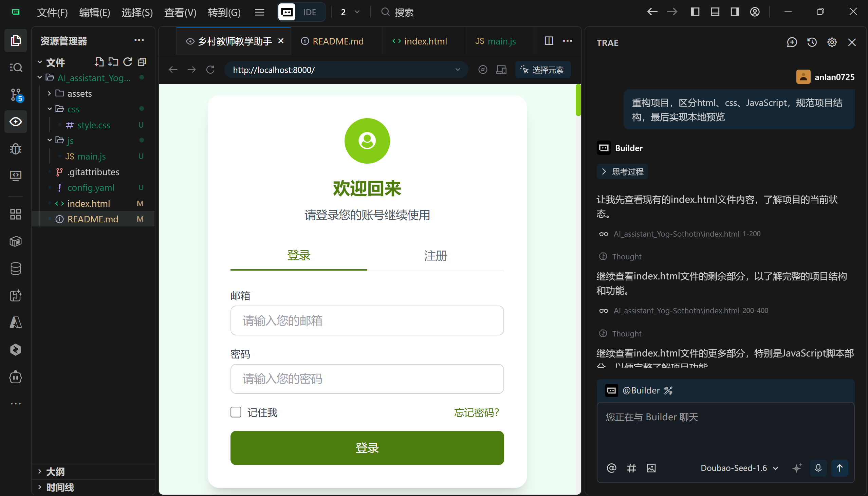Click the 请输入您的邮箱 email field
Screen dimensions: 868x496
[x=367, y=320]
